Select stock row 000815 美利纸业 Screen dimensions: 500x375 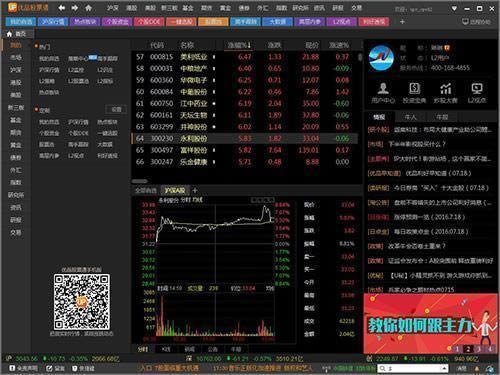pos(244,57)
